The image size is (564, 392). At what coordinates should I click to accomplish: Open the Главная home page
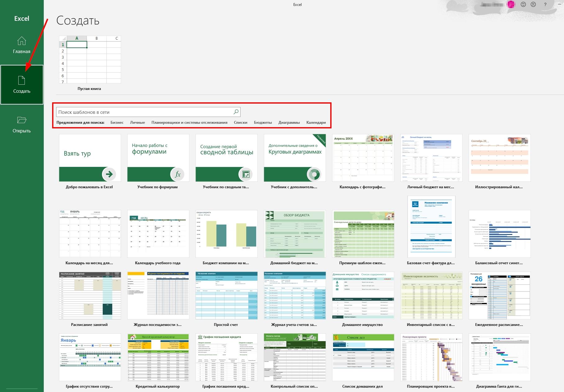point(22,45)
